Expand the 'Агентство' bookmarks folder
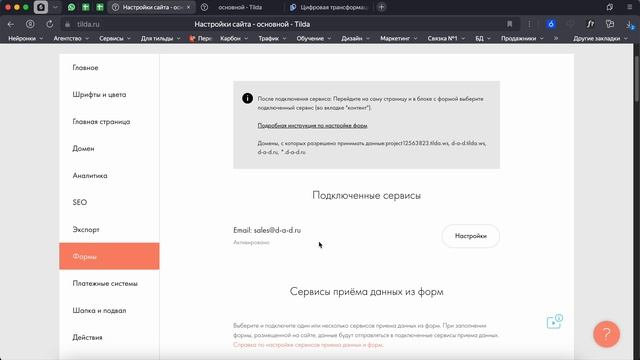Image resolution: width=640 pixels, height=360 pixels. [71, 38]
